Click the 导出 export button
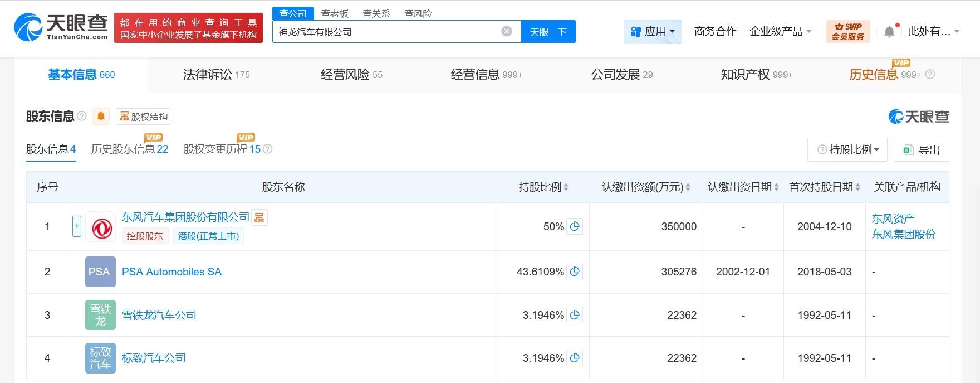The width and height of the screenshot is (980, 383). pos(922,149)
